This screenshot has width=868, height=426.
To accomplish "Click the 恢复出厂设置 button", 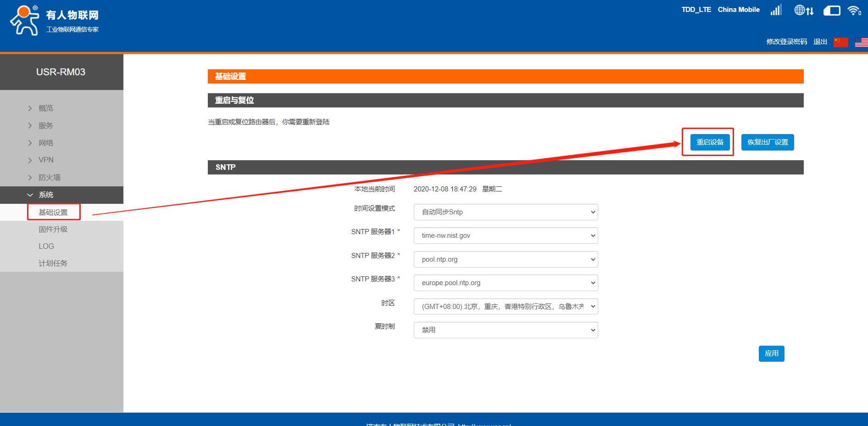I will (767, 142).
